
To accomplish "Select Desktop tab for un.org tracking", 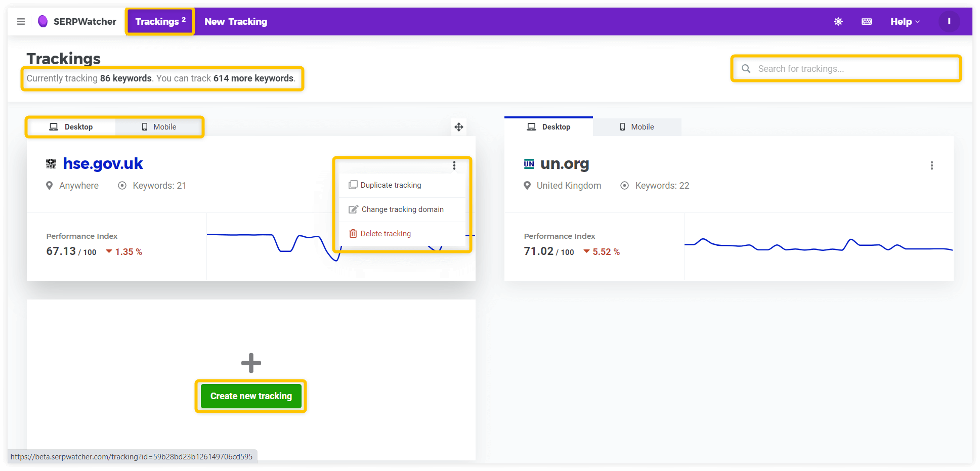I will [x=549, y=127].
